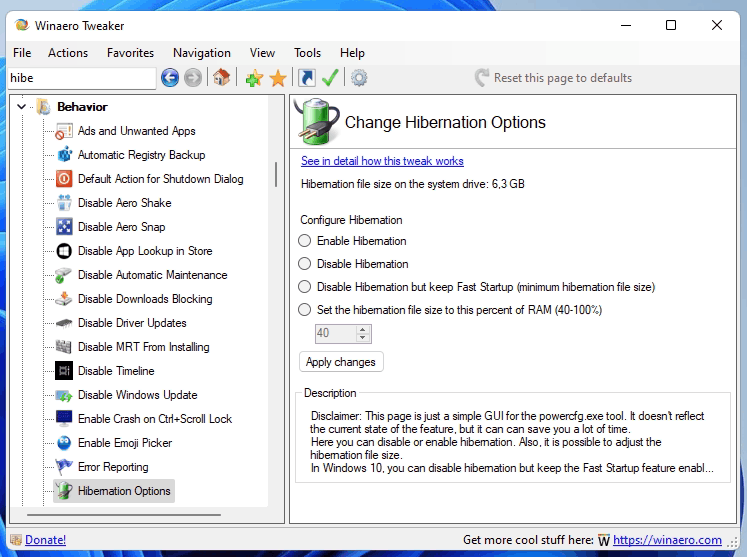Click the Disable Automatic Maintenance icon

pyautogui.click(x=64, y=275)
